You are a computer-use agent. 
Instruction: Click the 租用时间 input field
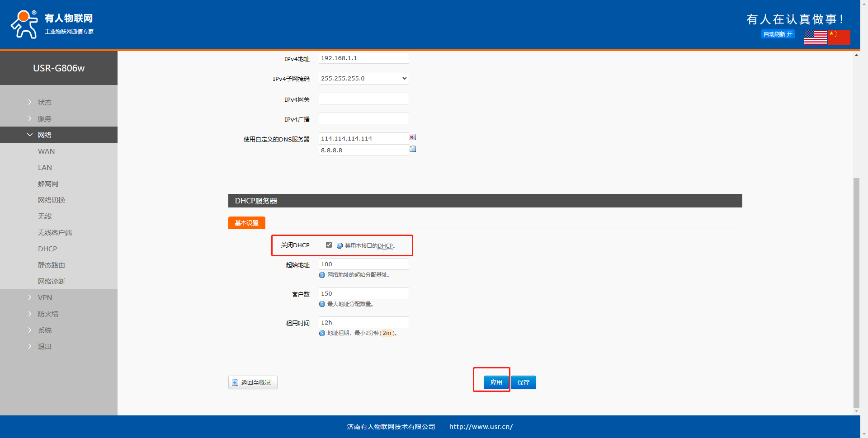(x=363, y=322)
